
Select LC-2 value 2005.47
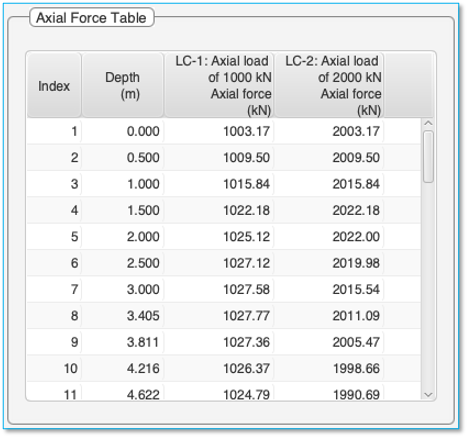point(329,342)
